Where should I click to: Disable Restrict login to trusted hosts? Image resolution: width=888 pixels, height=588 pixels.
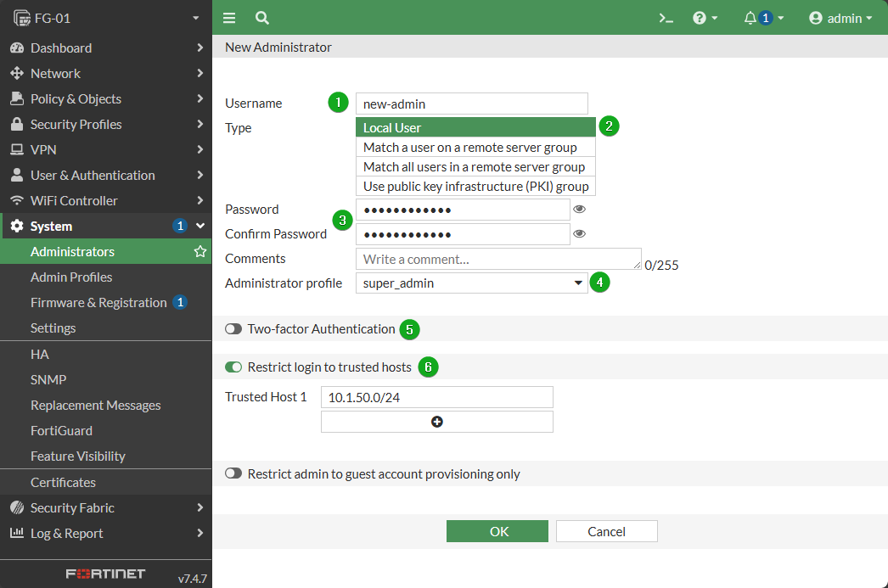(233, 367)
